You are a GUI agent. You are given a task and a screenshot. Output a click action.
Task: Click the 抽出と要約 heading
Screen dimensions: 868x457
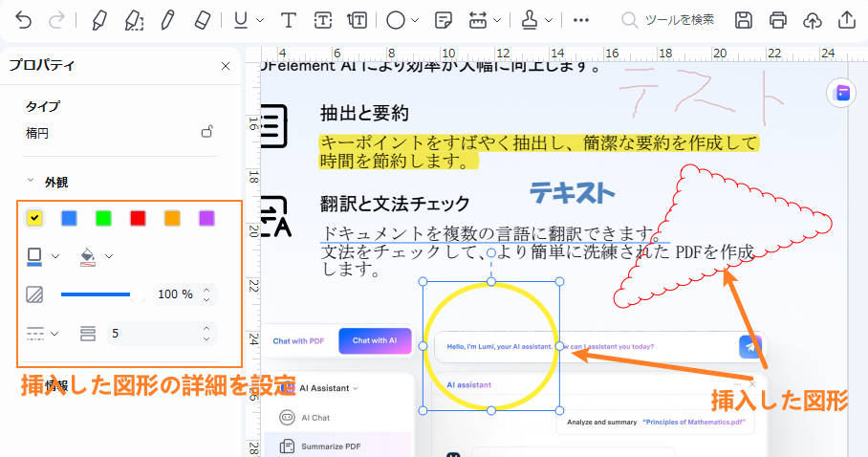point(363,113)
